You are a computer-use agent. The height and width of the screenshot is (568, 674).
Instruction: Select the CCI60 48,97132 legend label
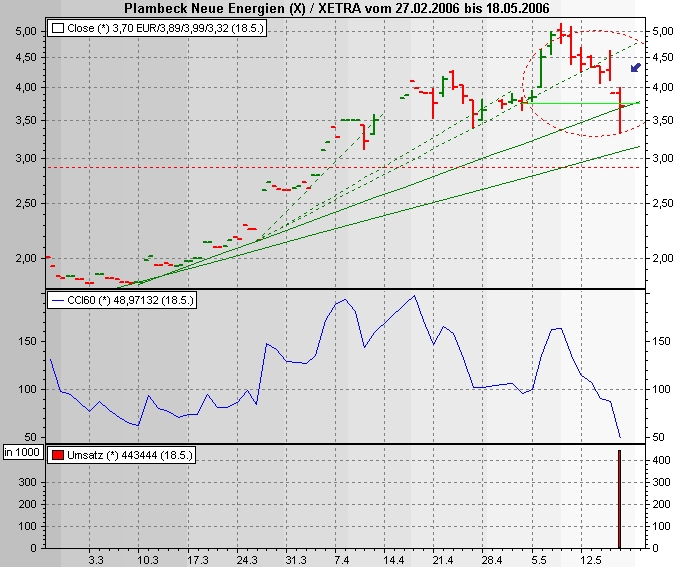click(x=130, y=300)
